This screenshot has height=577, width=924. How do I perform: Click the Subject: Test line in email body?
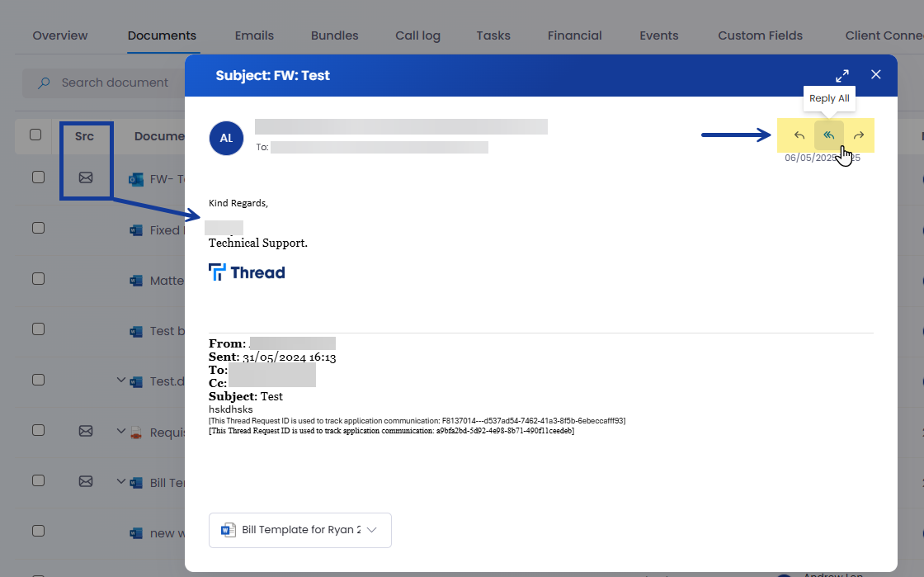pyautogui.click(x=246, y=396)
